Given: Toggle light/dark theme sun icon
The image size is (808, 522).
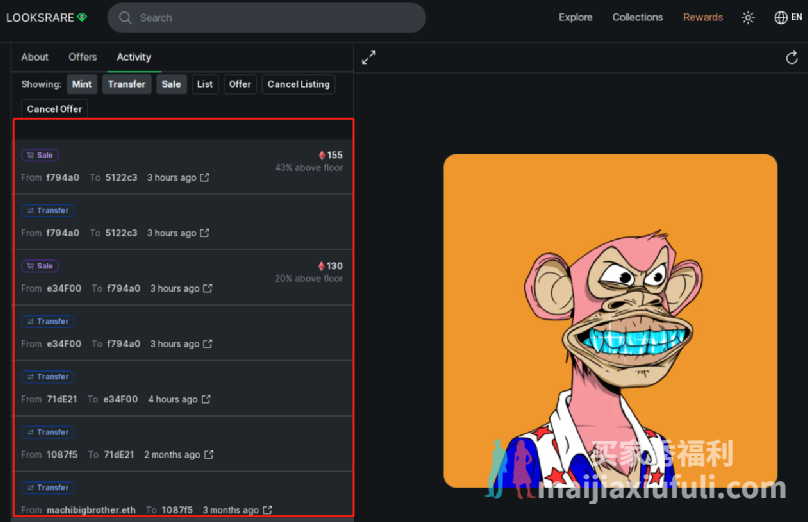Looking at the screenshot, I should click(748, 18).
